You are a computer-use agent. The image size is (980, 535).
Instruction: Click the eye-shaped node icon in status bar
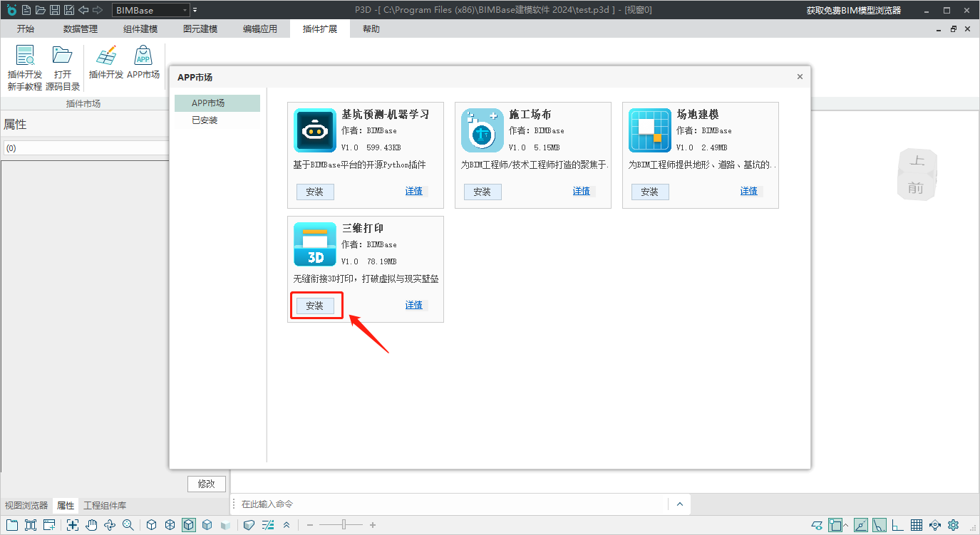935,525
